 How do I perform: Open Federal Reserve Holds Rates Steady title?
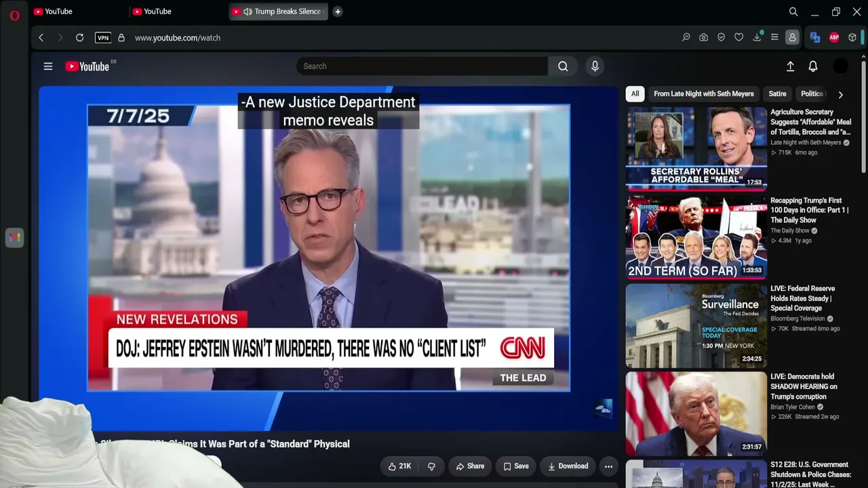point(802,298)
